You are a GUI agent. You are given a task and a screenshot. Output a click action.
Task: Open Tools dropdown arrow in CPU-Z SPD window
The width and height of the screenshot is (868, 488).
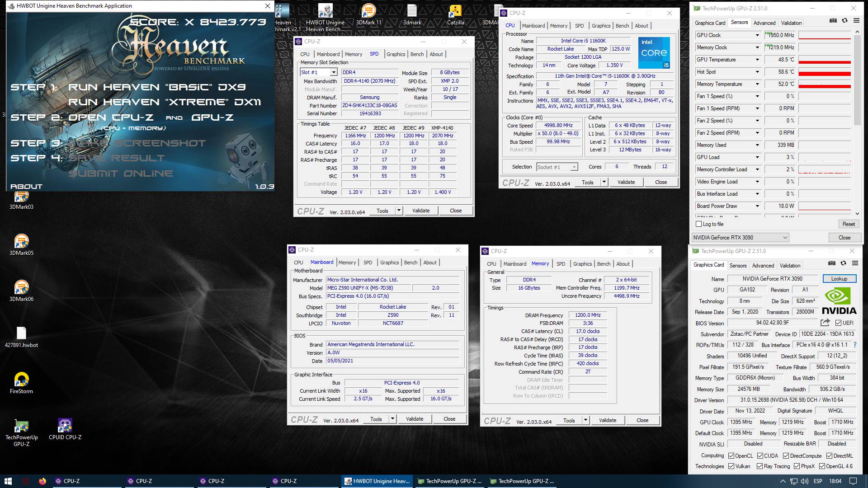click(x=399, y=211)
